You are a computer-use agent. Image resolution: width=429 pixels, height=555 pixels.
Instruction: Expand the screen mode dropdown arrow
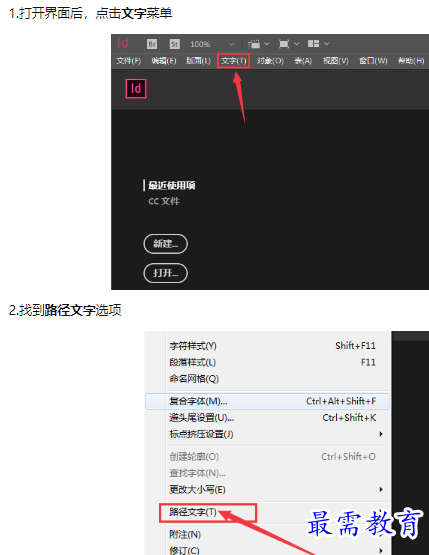click(297, 44)
